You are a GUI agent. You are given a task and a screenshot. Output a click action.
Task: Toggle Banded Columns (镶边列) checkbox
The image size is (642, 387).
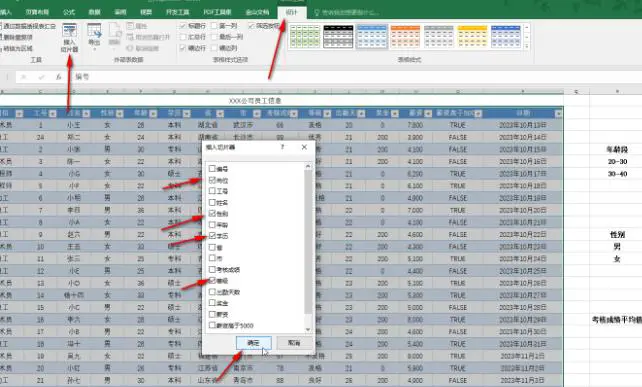(214, 48)
